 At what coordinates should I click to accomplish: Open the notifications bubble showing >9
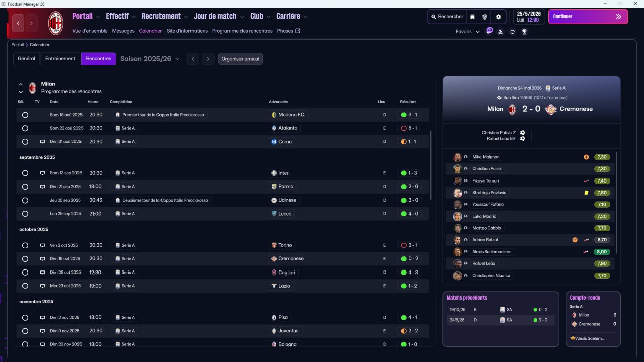[489, 31]
